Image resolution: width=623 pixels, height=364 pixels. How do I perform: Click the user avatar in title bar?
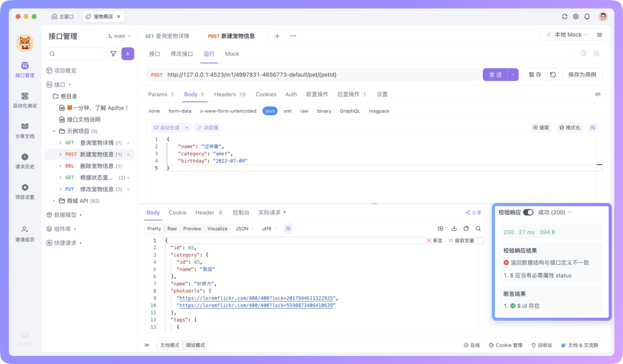pyautogui.click(x=603, y=16)
